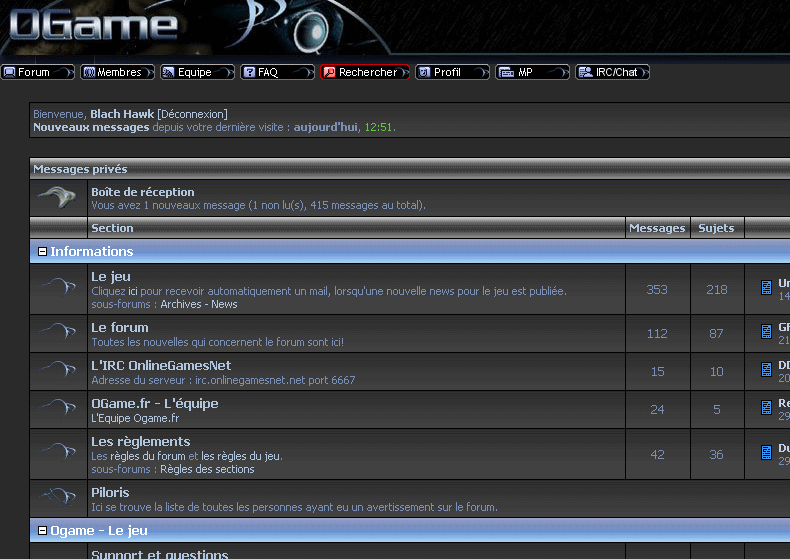The image size is (790, 559).
Task: Click OGame.fr - L'équipe status icon
Action: click(58, 407)
